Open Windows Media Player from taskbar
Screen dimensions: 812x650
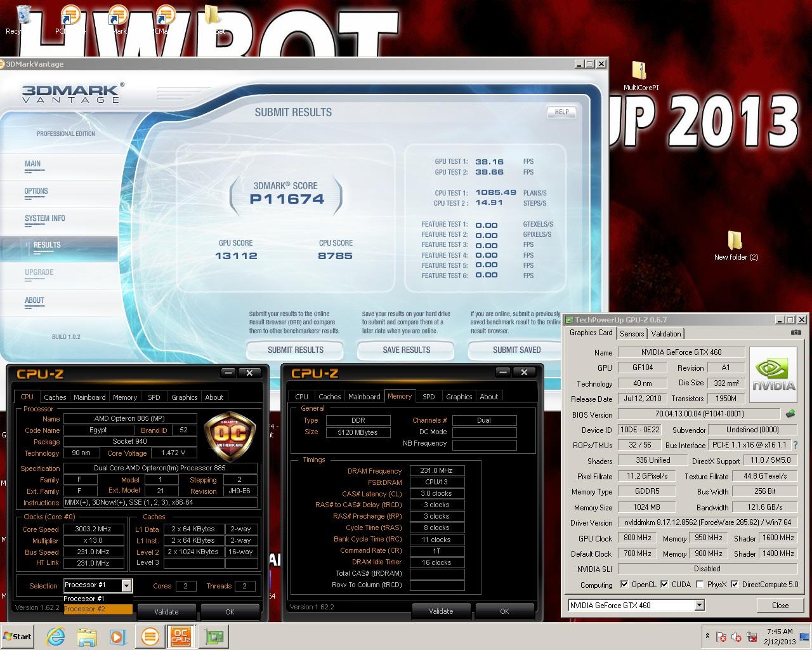[x=118, y=636]
